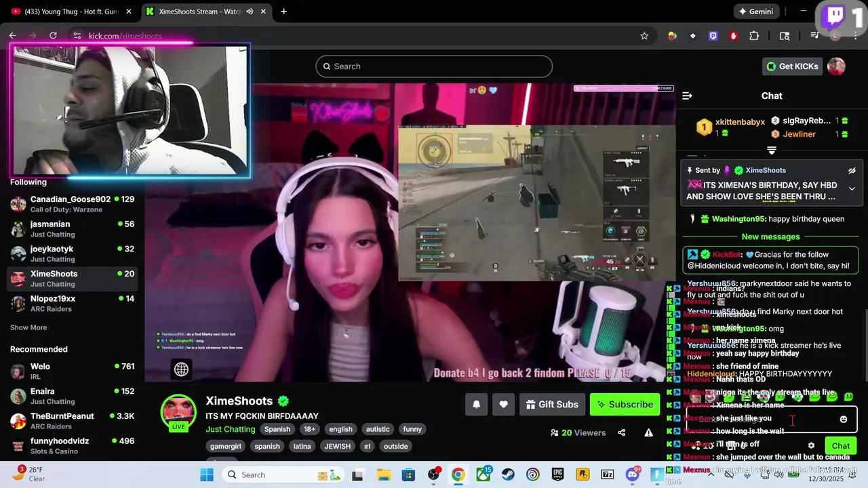Open Nlopez19xx channel in Following
868x488 pixels.
point(72,303)
